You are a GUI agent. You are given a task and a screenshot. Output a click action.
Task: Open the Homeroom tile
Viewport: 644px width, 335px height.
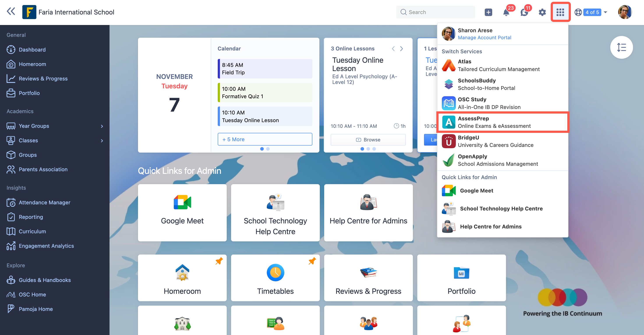coord(182,278)
